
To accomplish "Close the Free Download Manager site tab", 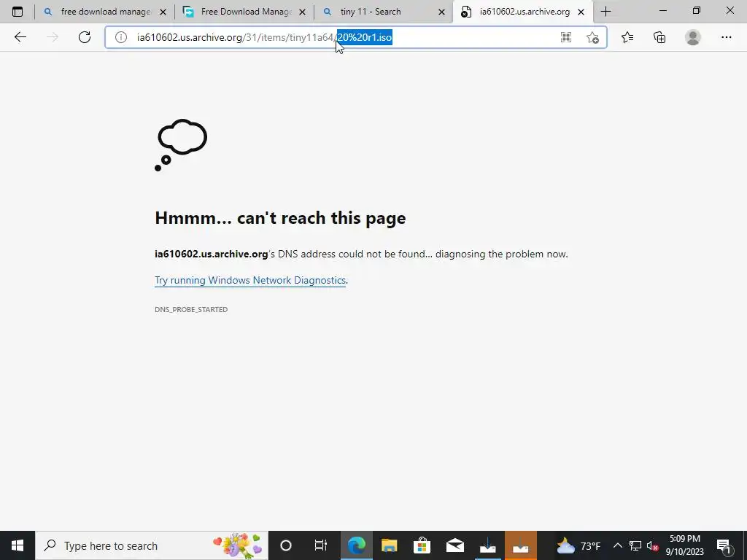I will (302, 12).
